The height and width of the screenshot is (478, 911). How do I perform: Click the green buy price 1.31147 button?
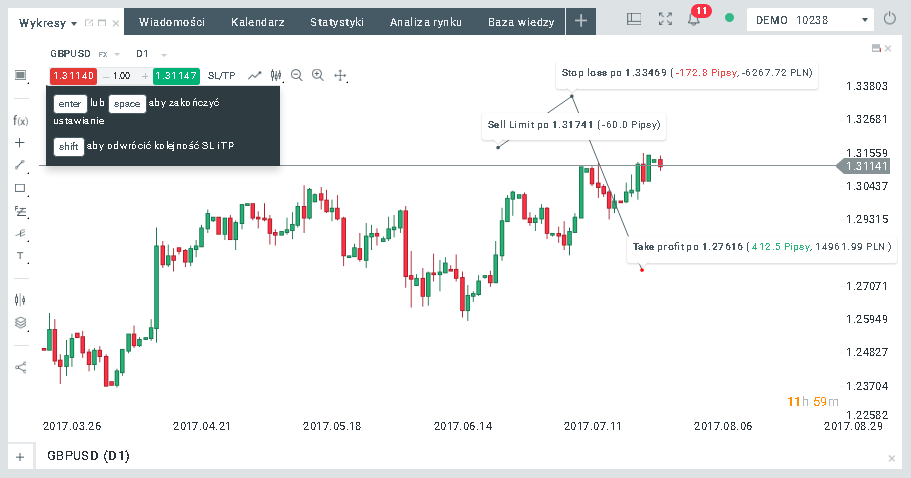point(176,75)
